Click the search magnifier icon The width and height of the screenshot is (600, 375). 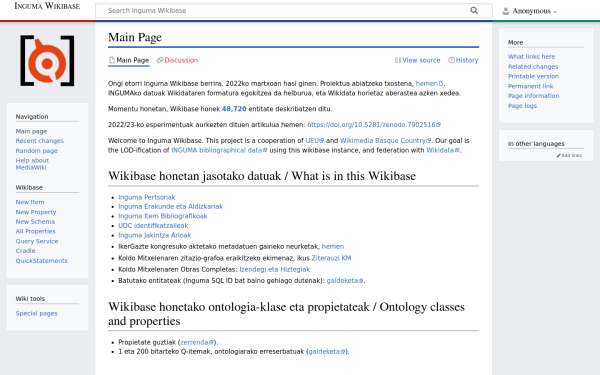tap(474, 10)
